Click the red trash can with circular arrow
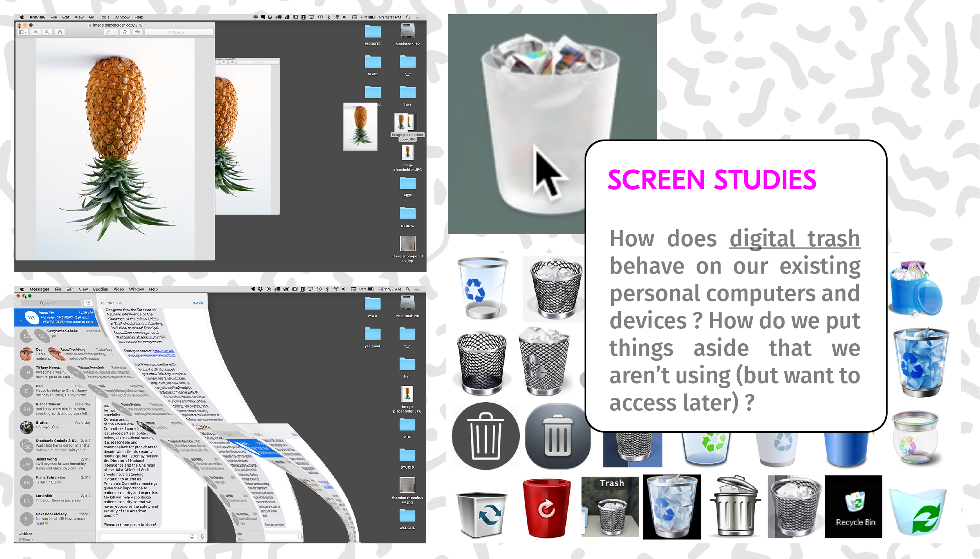Image resolution: width=980 pixels, height=559 pixels. [546, 507]
